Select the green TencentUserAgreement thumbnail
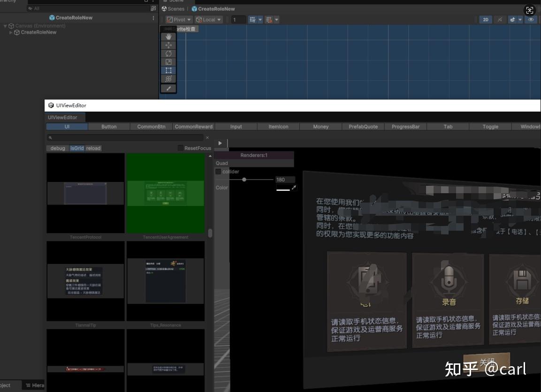Screen dimensions: 541x392 point(166,193)
